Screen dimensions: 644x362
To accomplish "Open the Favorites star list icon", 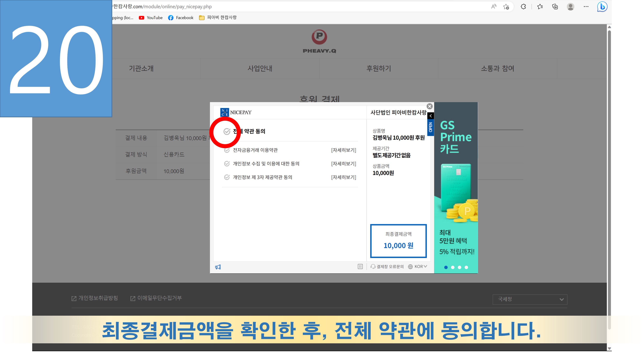I will [x=540, y=7].
